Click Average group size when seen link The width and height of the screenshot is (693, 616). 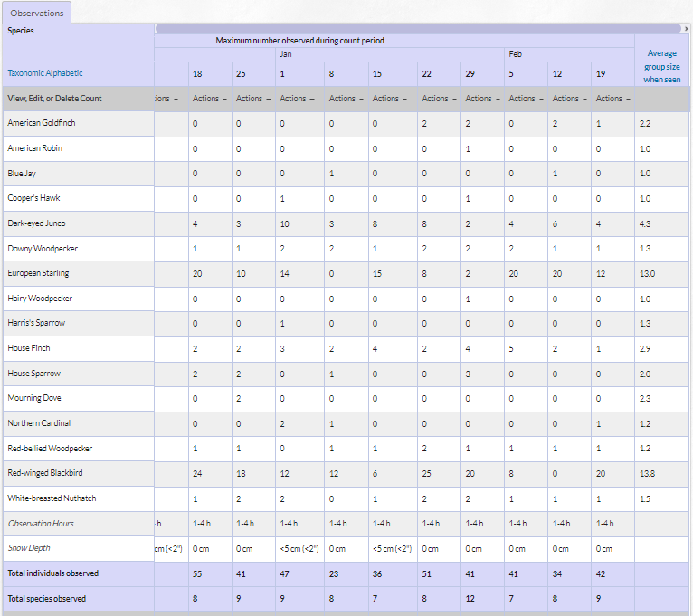tap(661, 66)
